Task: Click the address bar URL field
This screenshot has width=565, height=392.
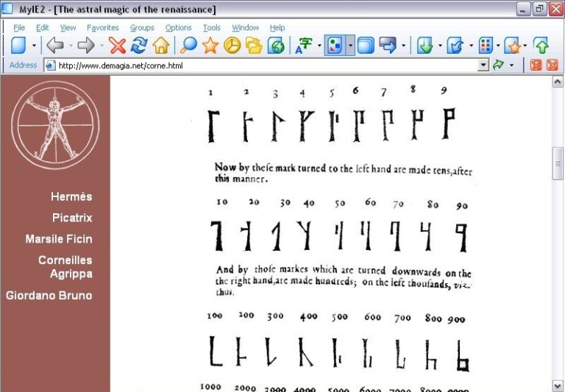Action: [265, 65]
